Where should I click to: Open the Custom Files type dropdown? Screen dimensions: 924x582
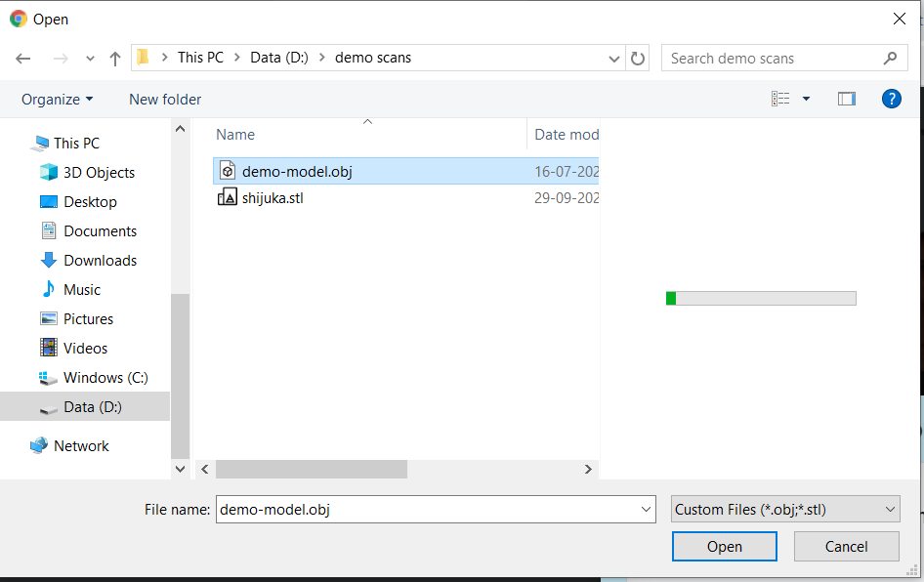coord(785,509)
